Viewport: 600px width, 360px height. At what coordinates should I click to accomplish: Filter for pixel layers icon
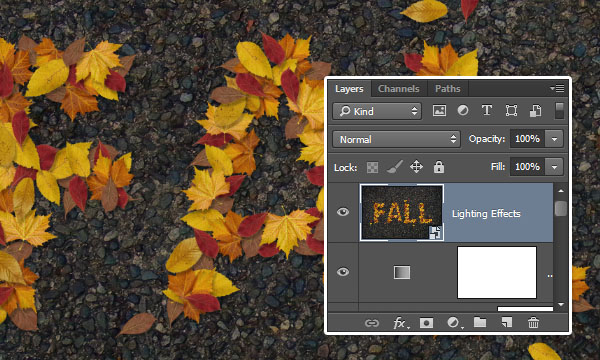439,111
